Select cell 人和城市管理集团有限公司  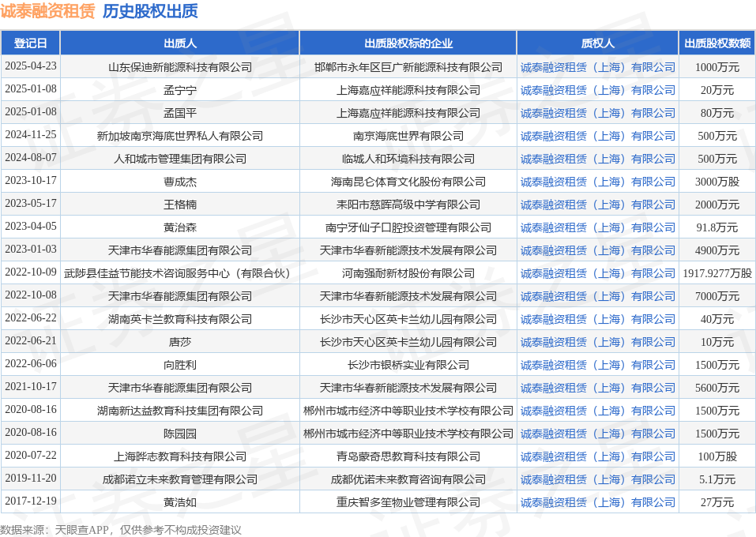point(180,159)
